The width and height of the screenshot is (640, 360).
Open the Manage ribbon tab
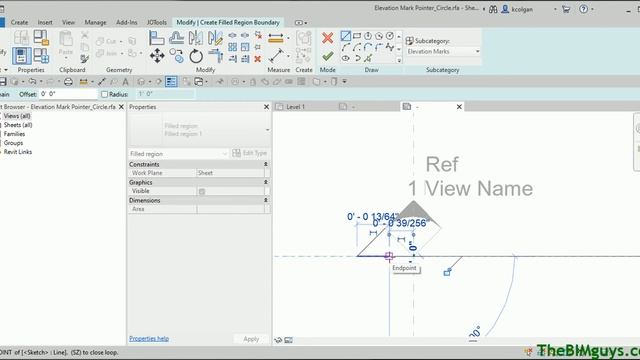tap(95, 22)
